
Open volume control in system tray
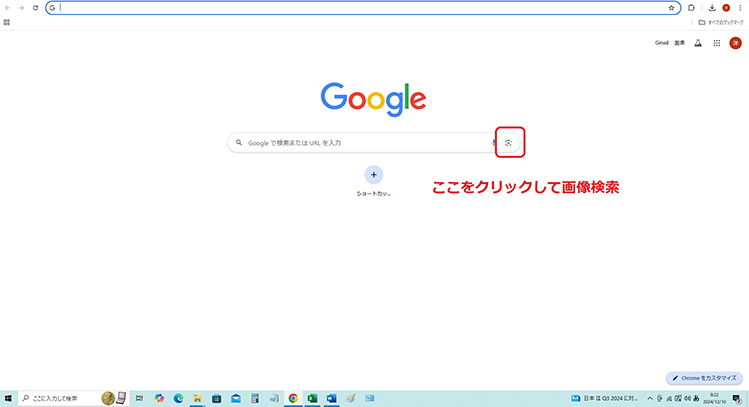(x=687, y=398)
